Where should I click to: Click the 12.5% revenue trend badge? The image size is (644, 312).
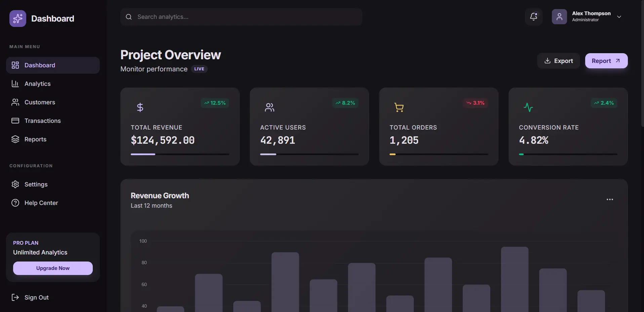tap(215, 103)
